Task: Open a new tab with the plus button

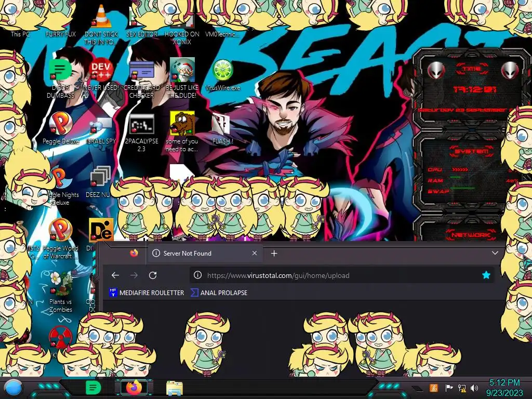Action: pyautogui.click(x=274, y=253)
